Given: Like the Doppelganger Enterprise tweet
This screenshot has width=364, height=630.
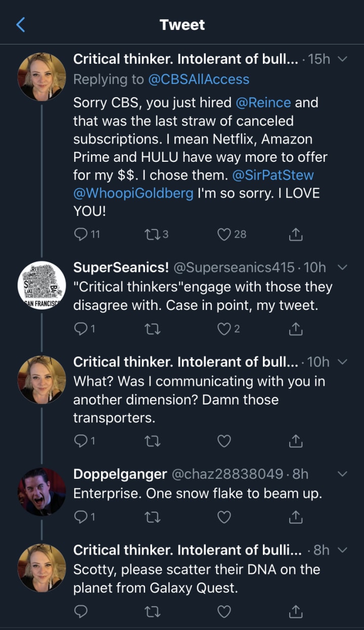Looking at the screenshot, I should [224, 516].
